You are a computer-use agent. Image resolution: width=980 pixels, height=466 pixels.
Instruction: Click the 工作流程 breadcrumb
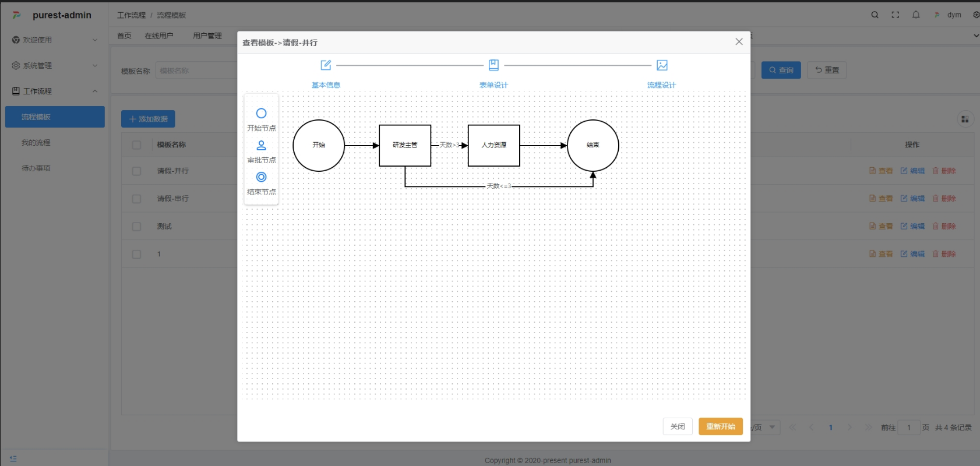[x=132, y=15]
